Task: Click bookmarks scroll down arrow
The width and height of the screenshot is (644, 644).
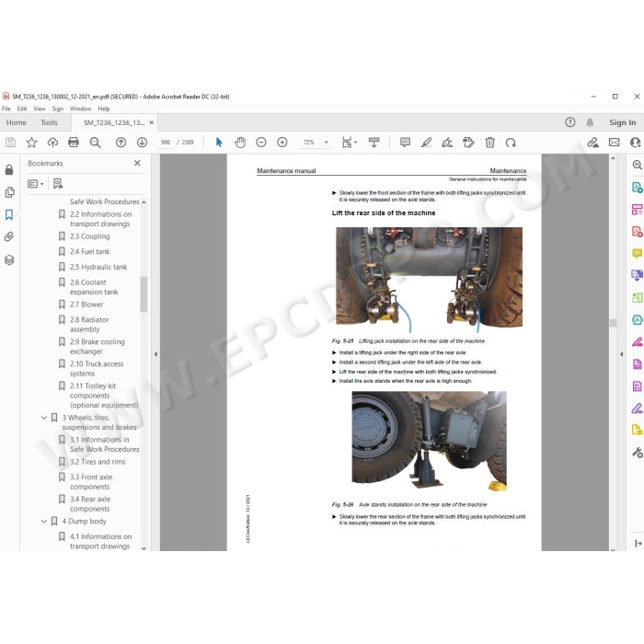Action: tap(144, 548)
